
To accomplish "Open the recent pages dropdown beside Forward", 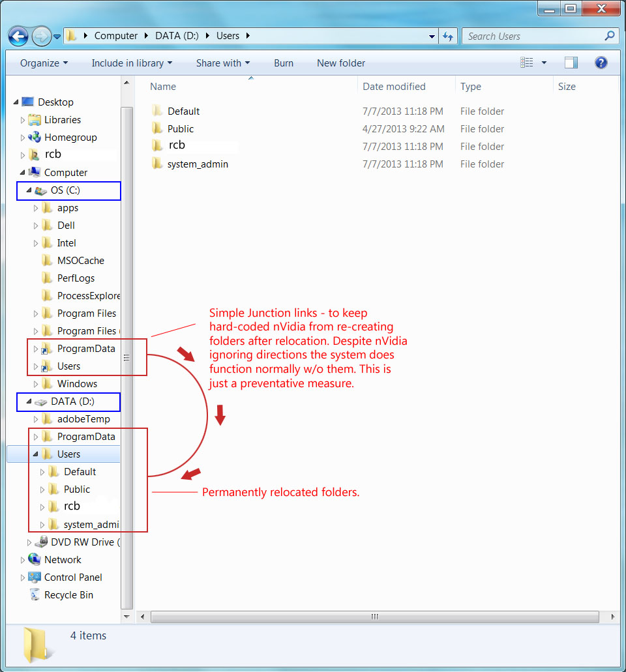I will (x=57, y=37).
